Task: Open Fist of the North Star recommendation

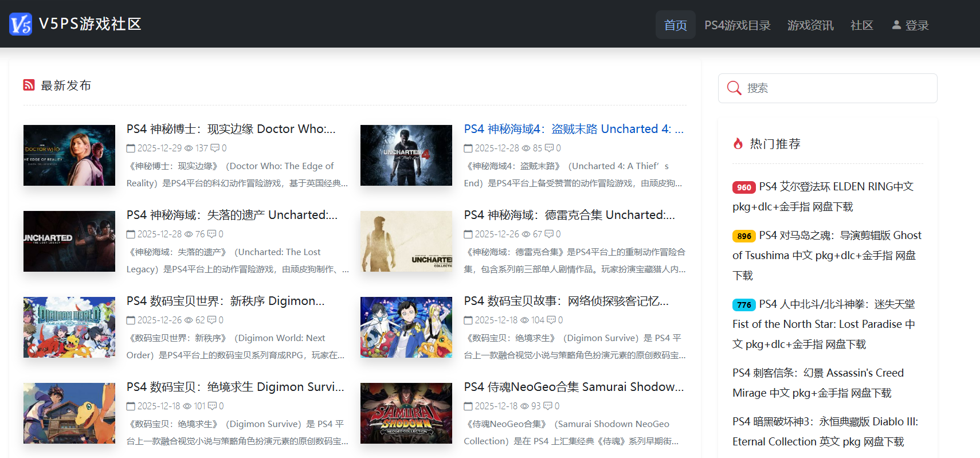Action: tap(824, 324)
